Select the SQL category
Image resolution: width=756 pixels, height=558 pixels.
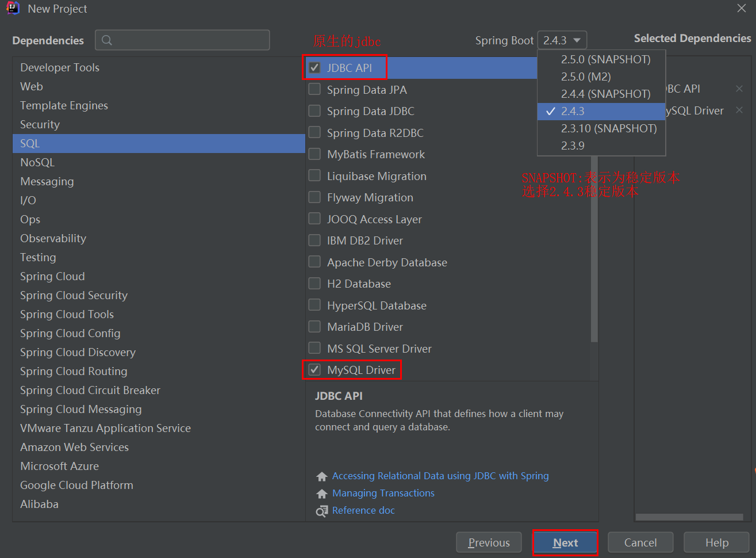pyautogui.click(x=159, y=143)
